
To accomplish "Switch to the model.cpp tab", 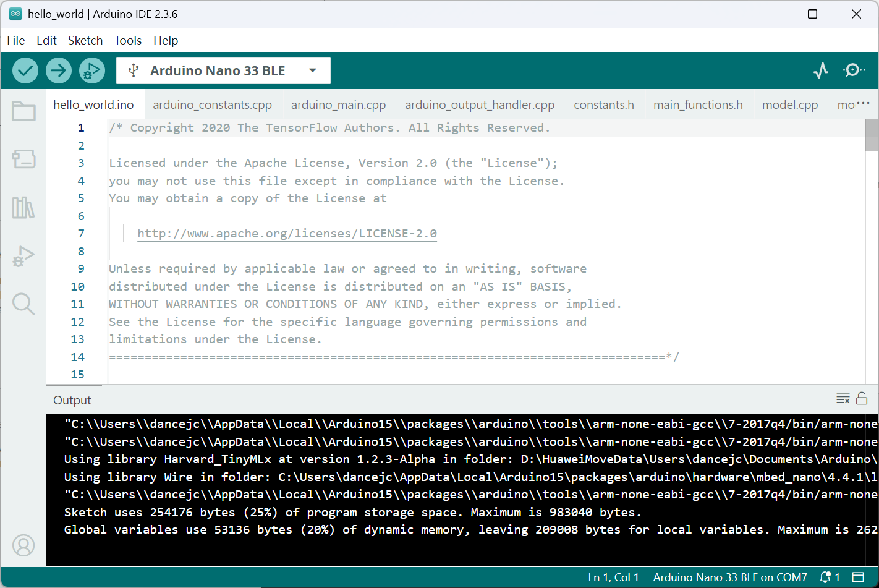I will (790, 104).
